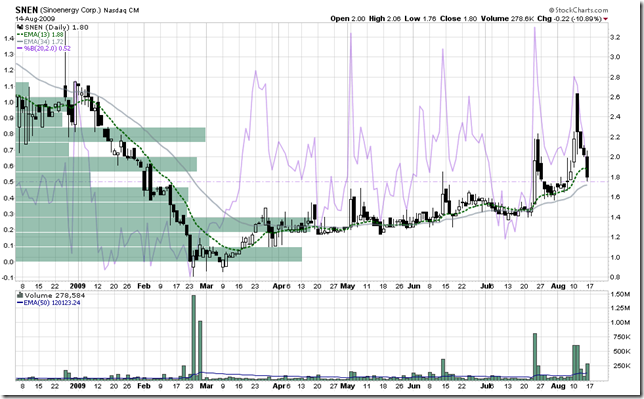Image resolution: width=644 pixels, height=399 pixels.
Task: Click the EMA(50) 120123.24 legend entry
Action: tap(48, 303)
